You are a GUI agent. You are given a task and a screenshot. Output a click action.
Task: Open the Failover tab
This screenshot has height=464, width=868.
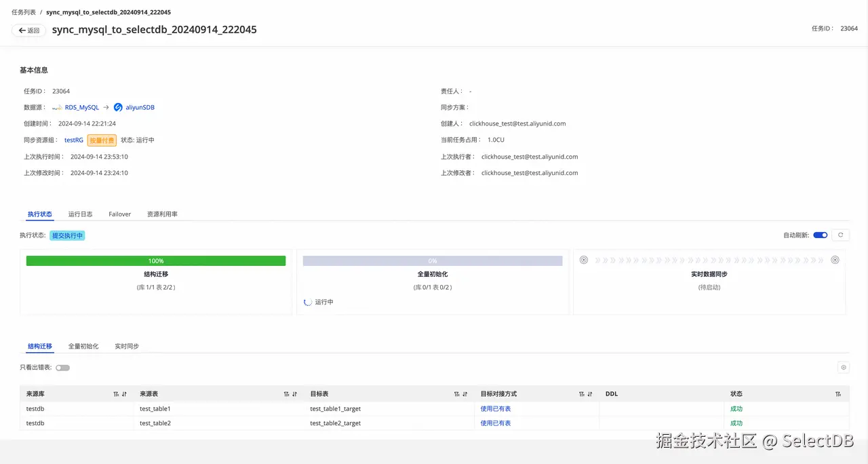click(120, 214)
